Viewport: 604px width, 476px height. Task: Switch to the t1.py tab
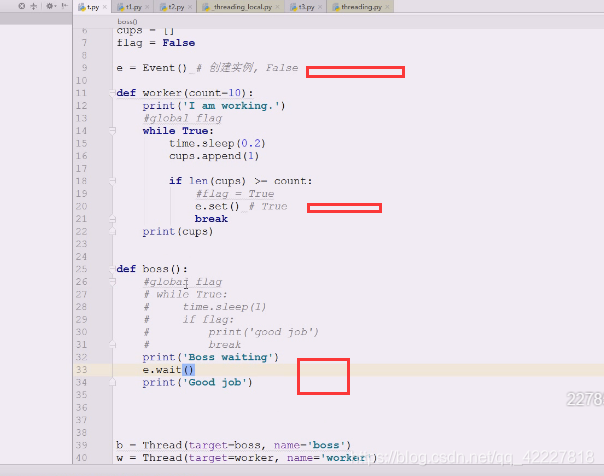(134, 7)
